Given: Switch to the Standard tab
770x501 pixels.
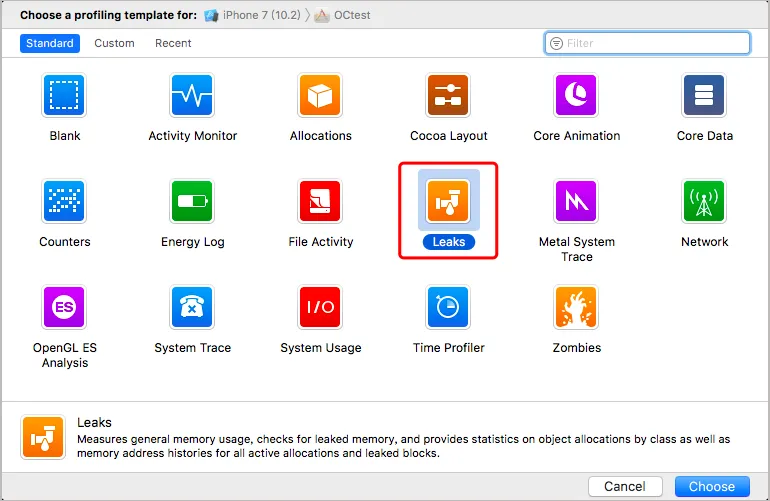Looking at the screenshot, I should [x=50, y=43].
